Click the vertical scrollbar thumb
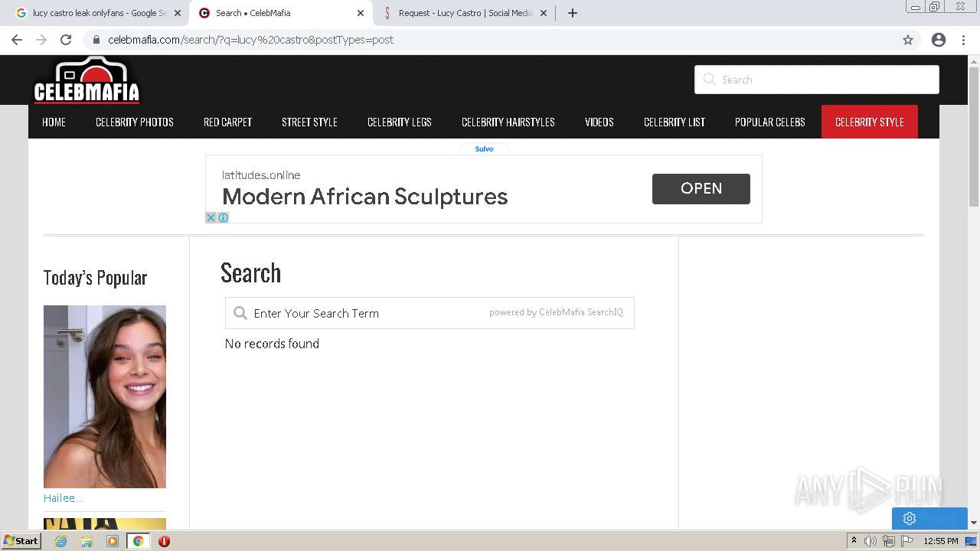 tap(974, 136)
